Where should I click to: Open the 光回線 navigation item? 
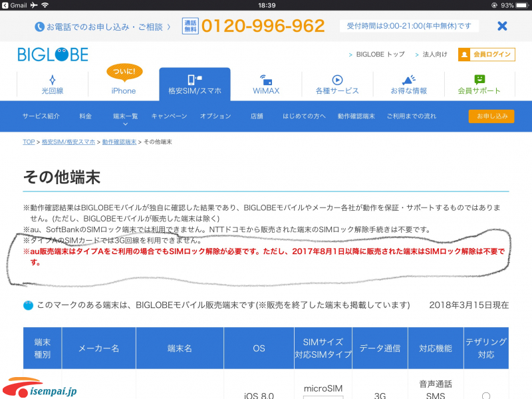53,84
